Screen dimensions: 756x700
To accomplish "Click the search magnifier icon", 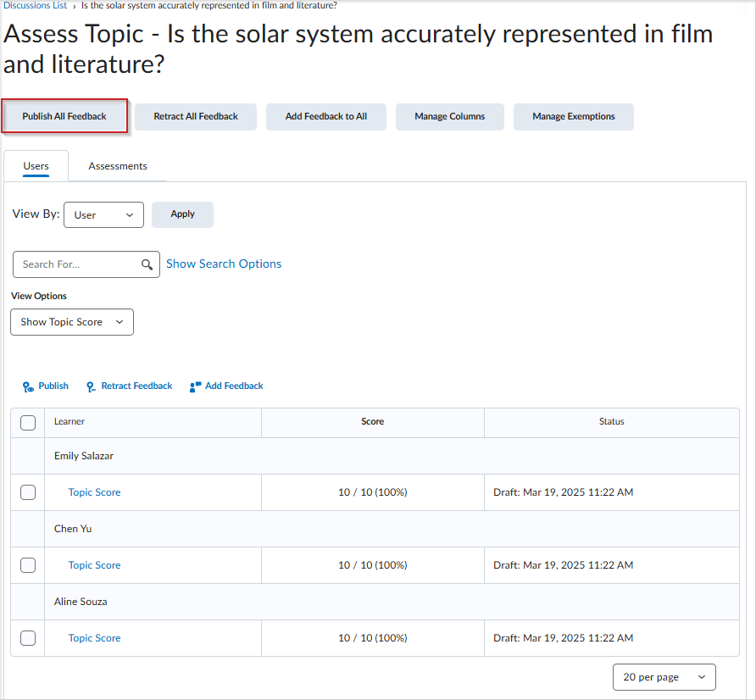I will click(147, 264).
